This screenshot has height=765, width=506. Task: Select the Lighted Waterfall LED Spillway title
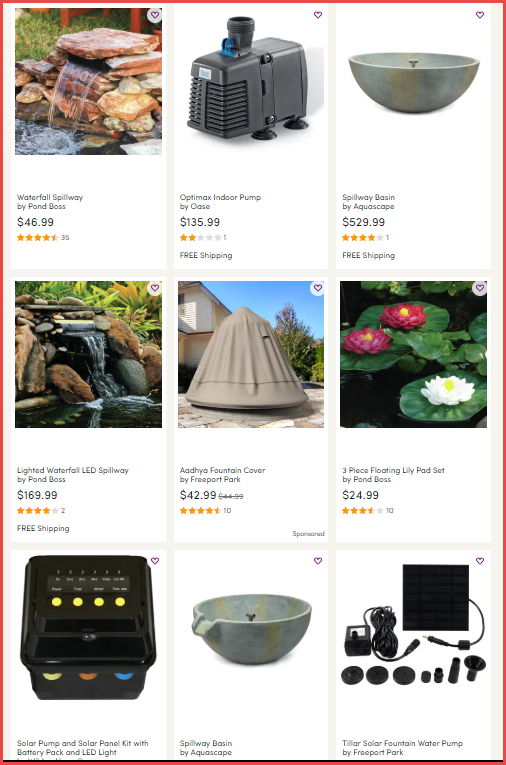tap(73, 470)
